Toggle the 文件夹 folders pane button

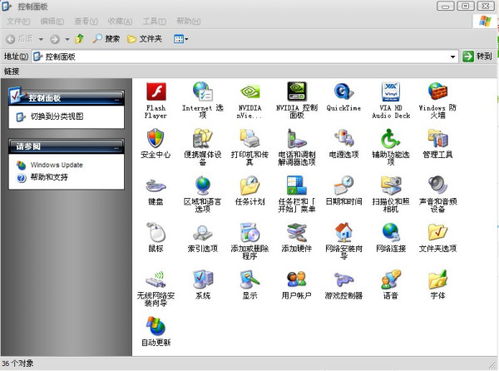pyautogui.click(x=144, y=39)
